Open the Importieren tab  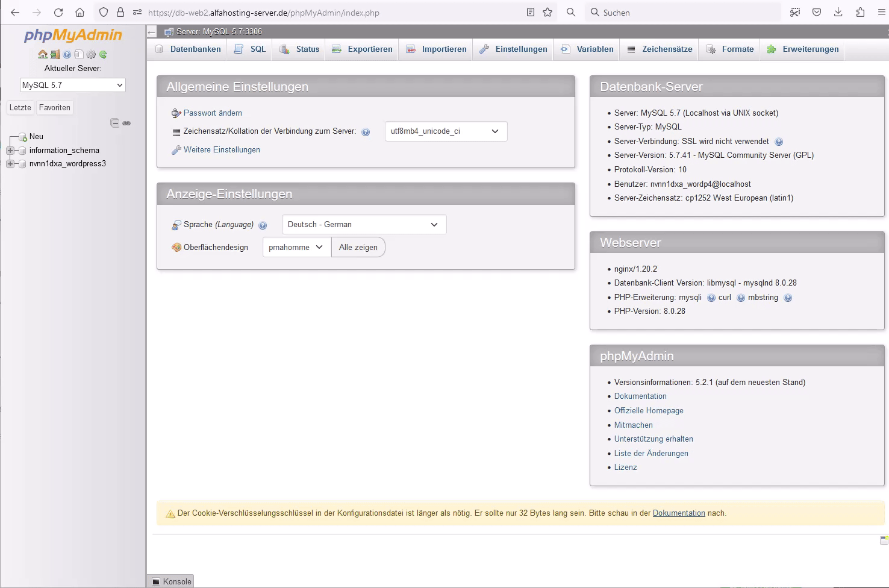pyautogui.click(x=436, y=49)
